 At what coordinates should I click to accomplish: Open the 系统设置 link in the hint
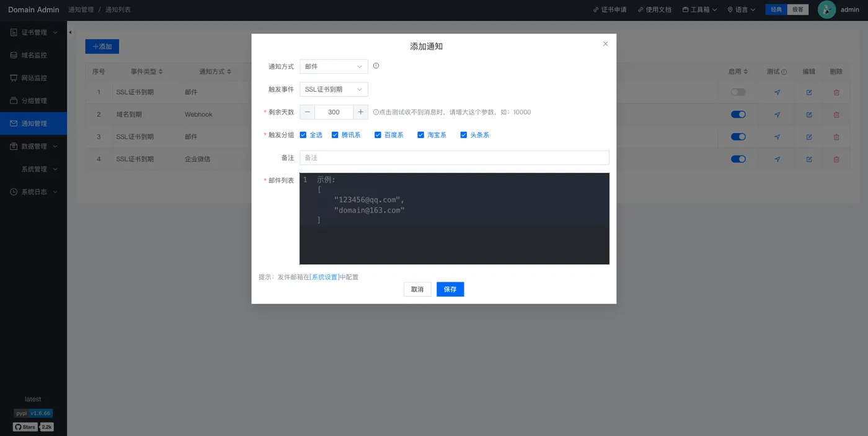pos(325,277)
